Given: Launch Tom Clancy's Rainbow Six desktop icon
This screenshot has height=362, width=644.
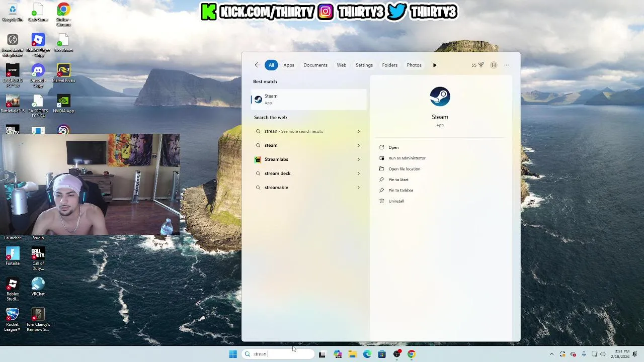Looking at the screenshot, I should 38,320.
